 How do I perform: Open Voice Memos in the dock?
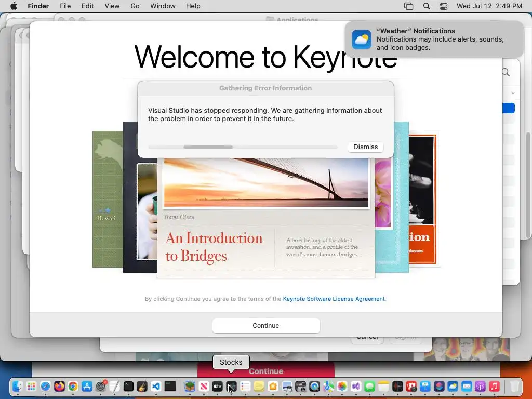tap(397, 386)
